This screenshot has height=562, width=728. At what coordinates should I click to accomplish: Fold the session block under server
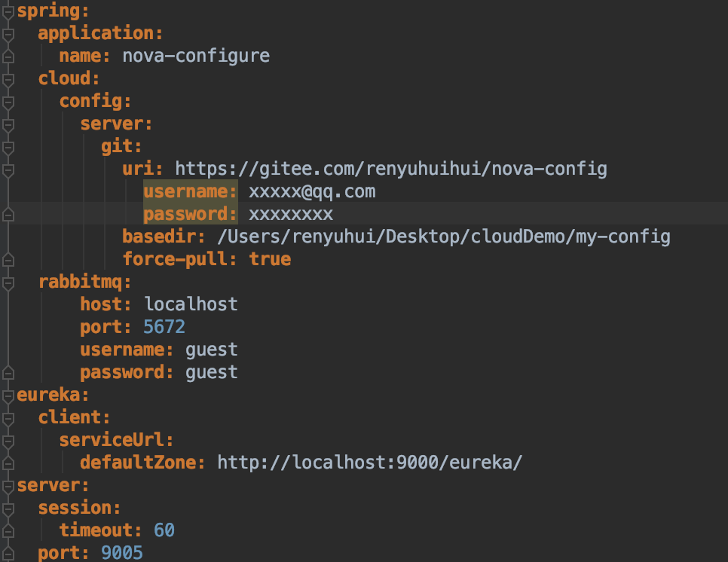8,508
